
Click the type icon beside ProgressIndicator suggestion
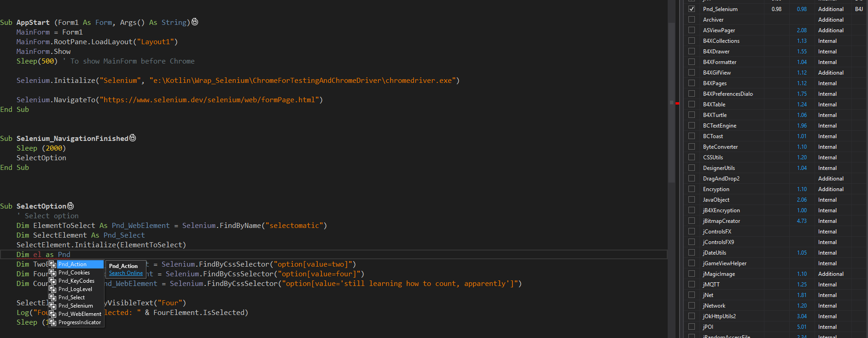[x=52, y=322]
